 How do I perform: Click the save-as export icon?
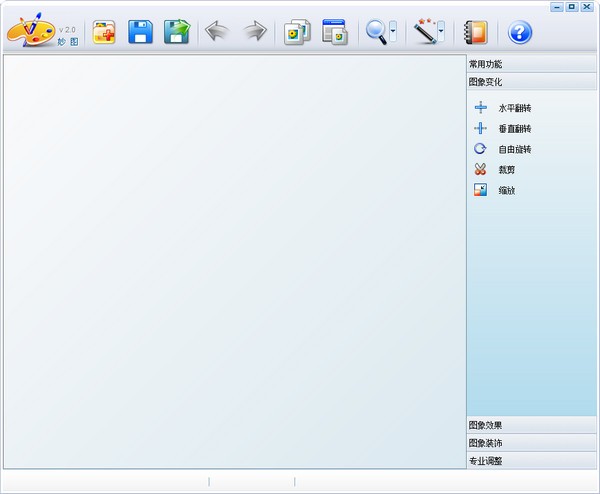pos(177,33)
